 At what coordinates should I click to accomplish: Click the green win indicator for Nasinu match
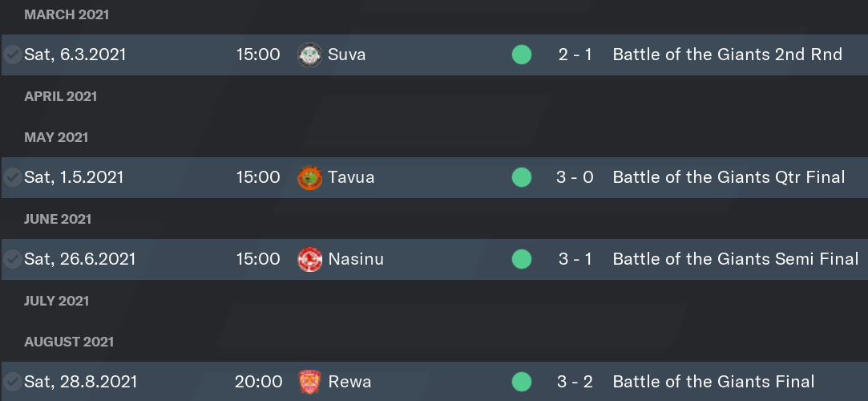click(x=522, y=259)
